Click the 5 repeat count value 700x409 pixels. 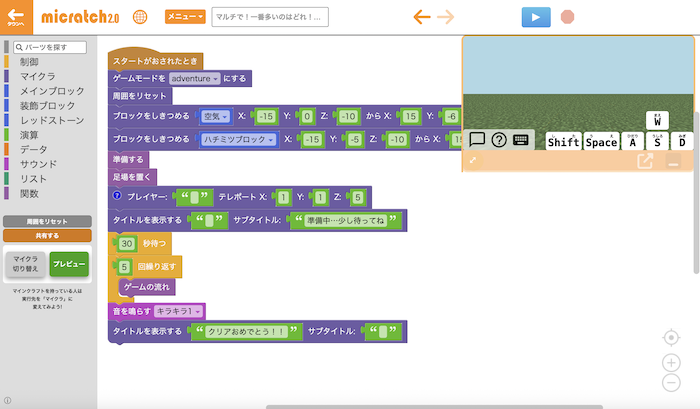point(124,267)
